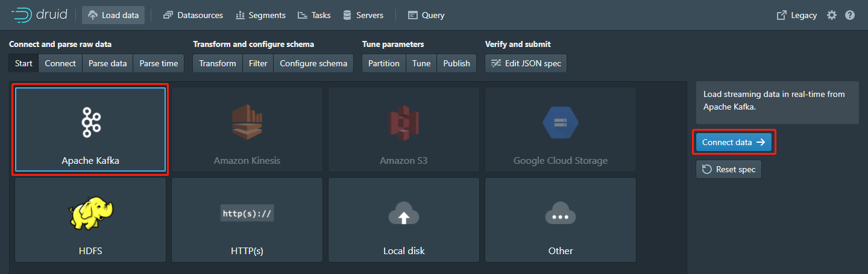Select the Other source tile
Screen dimensions: 868x274
561,220
